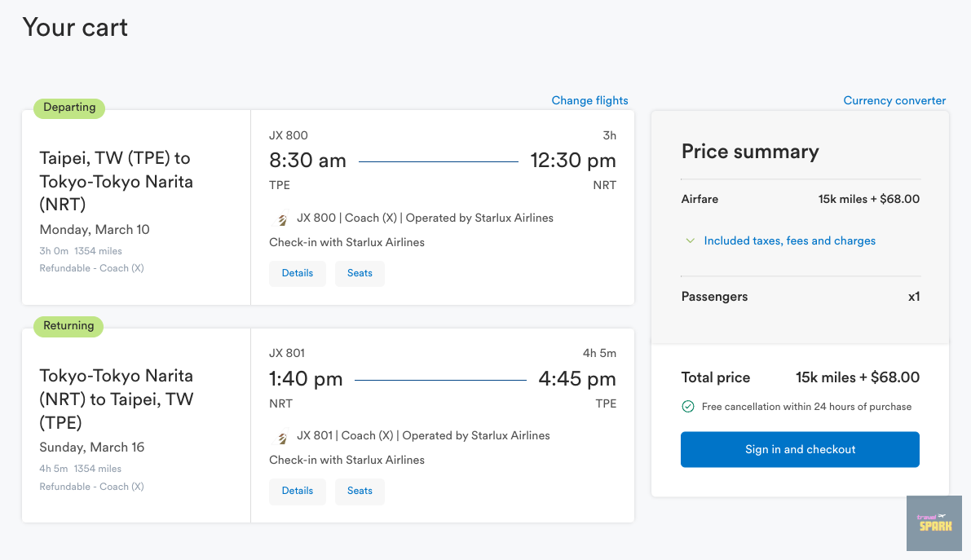Click the Price summary heading
The width and height of the screenshot is (971, 560).
(750, 152)
